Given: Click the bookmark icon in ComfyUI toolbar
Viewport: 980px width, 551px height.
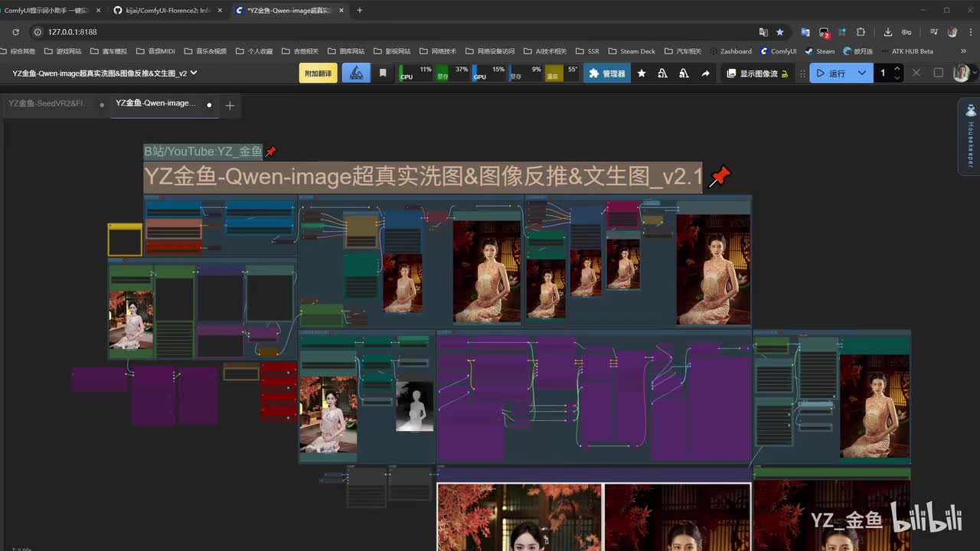Looking at the screenshot, I should (383, 73).
